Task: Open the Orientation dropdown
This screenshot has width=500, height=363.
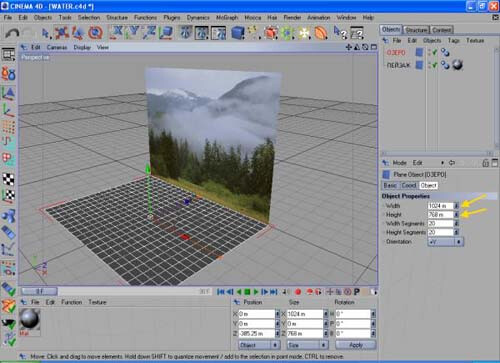Action: tap(445, 242)
